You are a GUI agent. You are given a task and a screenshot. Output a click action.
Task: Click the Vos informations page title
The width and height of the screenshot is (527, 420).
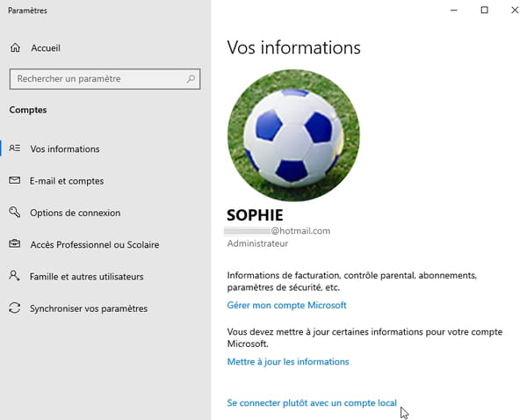click(293, 47)
